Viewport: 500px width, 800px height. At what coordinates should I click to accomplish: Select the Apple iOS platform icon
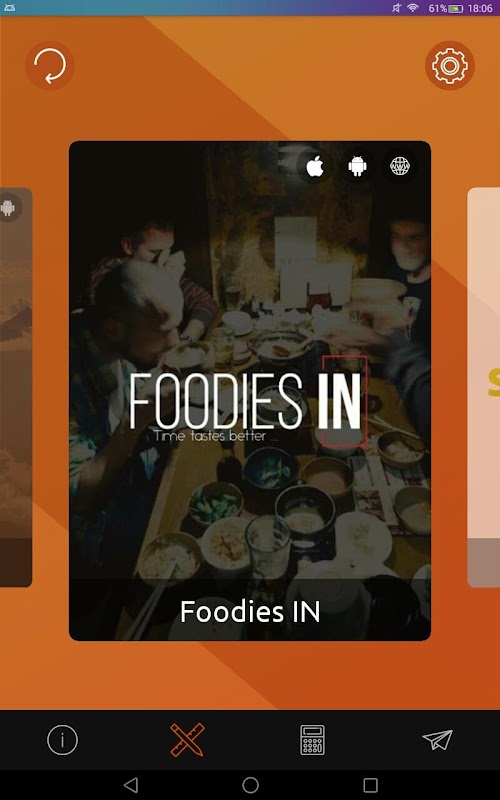315,166
